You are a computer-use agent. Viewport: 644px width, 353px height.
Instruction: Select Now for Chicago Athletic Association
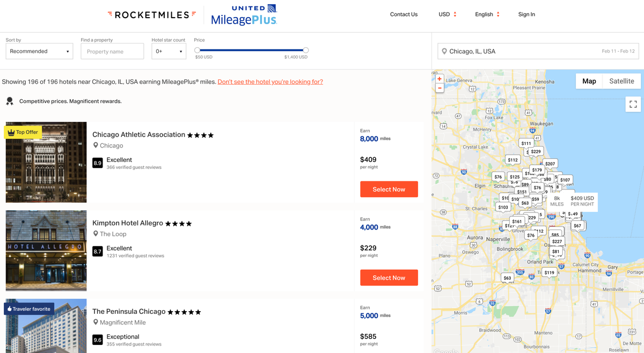click(389, 189)
